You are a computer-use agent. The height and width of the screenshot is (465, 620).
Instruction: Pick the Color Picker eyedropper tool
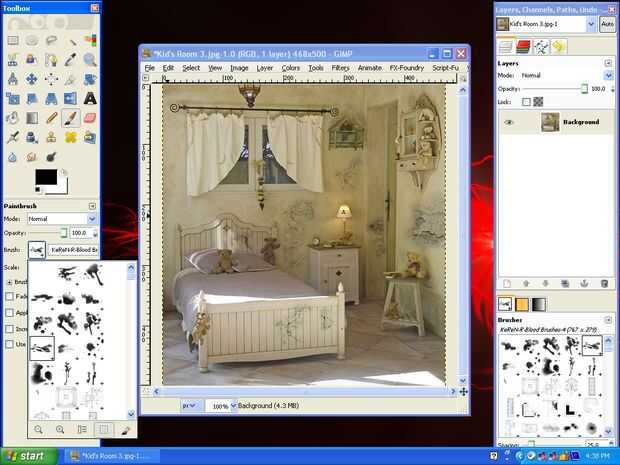(71, 60)
